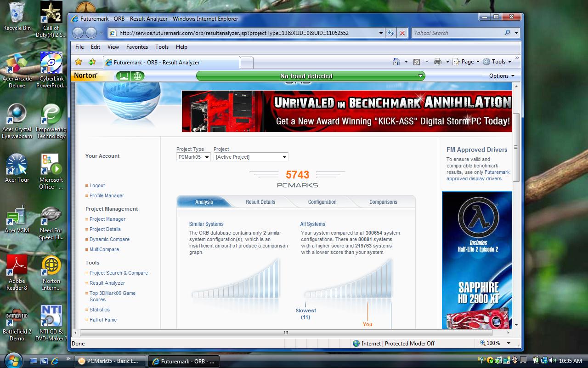
Task: Click the PCMark05 Basic Edition taskbar button
Action: pyautogui.click(x=110, y=361)
